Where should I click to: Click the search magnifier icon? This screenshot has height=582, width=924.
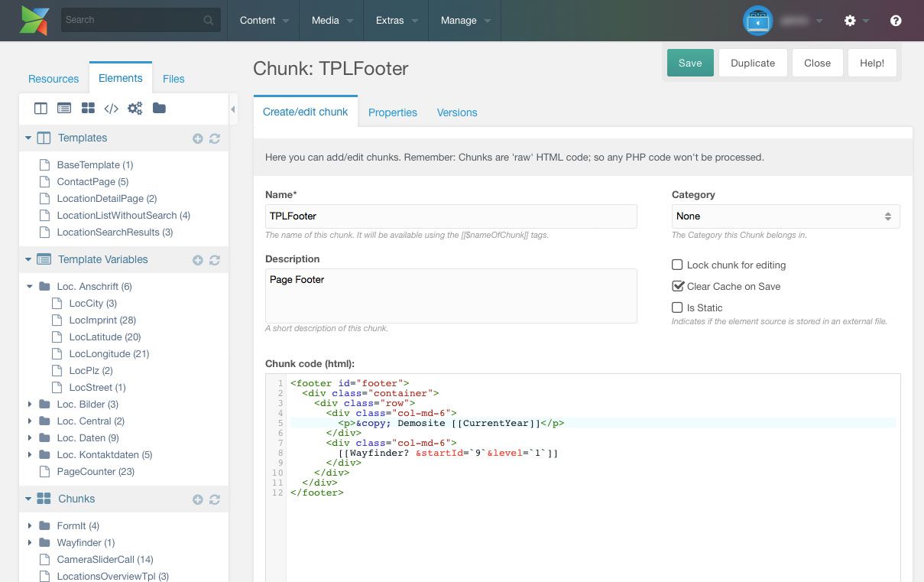click(x=209, y=21)
